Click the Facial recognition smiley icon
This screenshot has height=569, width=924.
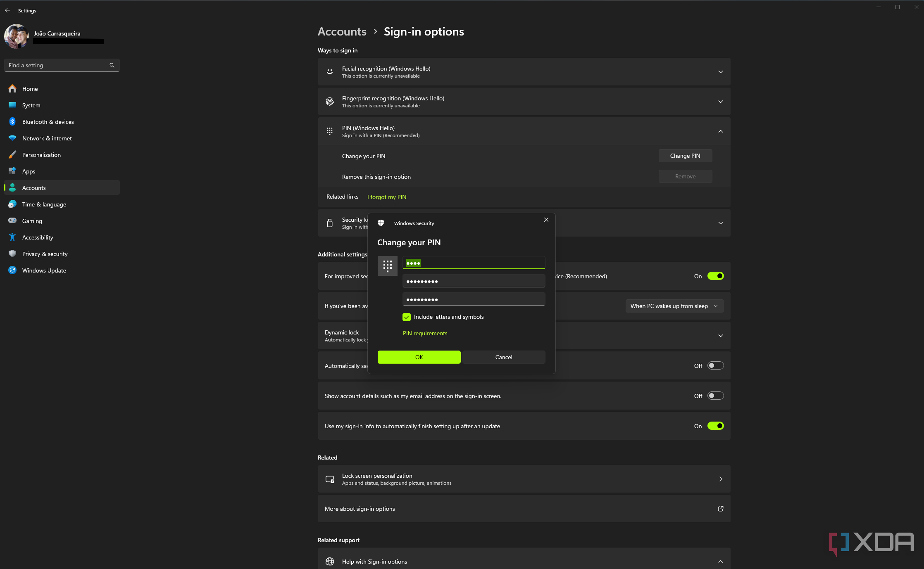pyautogui.click(x=330, y=72)
